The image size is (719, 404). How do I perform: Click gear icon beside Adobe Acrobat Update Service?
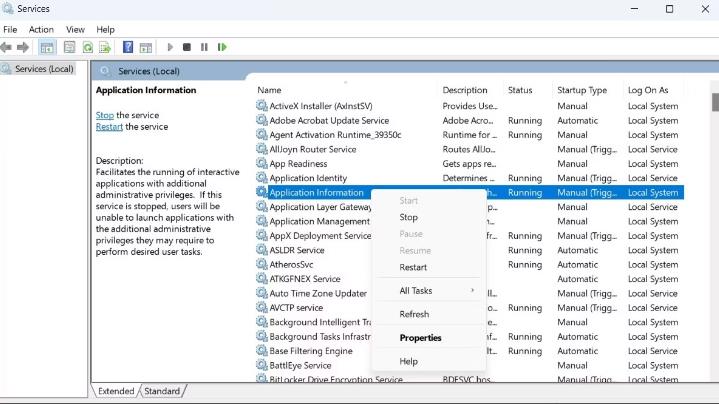tap(262, 120)
